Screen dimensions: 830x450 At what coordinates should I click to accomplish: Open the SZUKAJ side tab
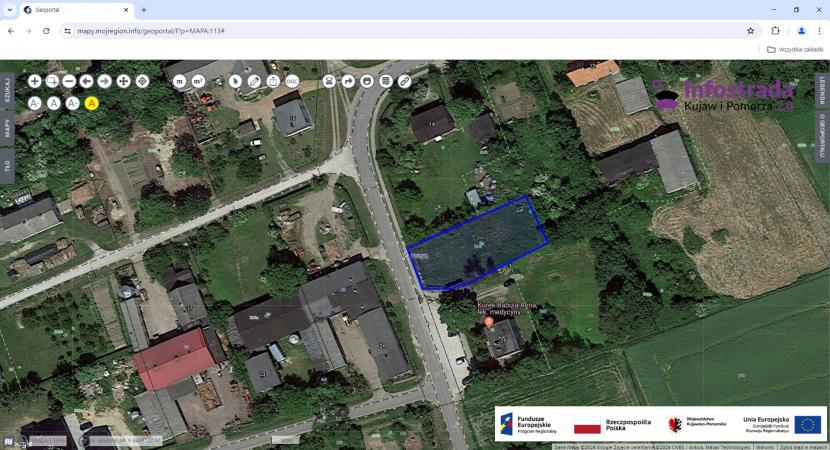pyautogui.click(x=7, y=89)
